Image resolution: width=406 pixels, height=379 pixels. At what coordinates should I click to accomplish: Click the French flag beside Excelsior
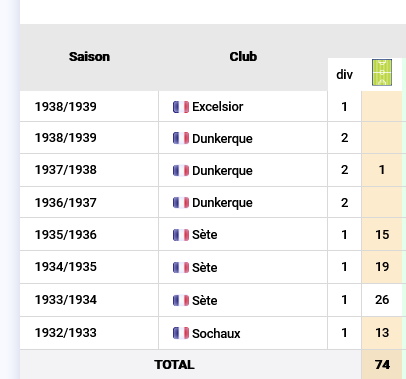tap(181, 107)
